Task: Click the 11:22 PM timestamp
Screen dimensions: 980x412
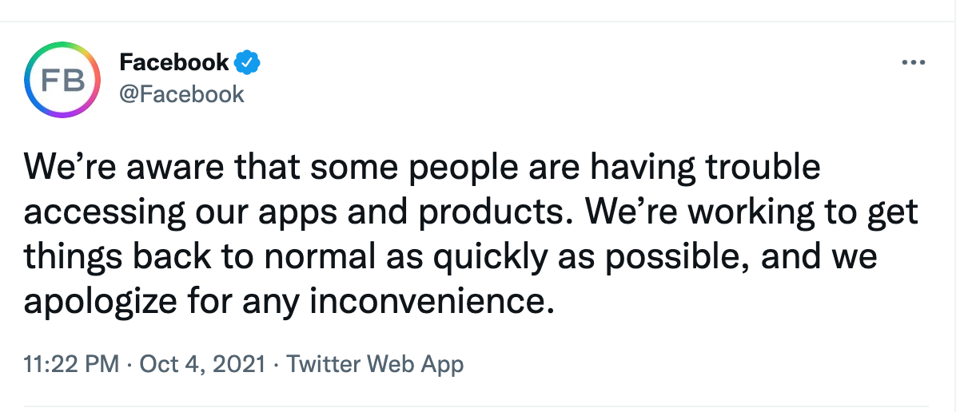Action: (x=72, y=365)
